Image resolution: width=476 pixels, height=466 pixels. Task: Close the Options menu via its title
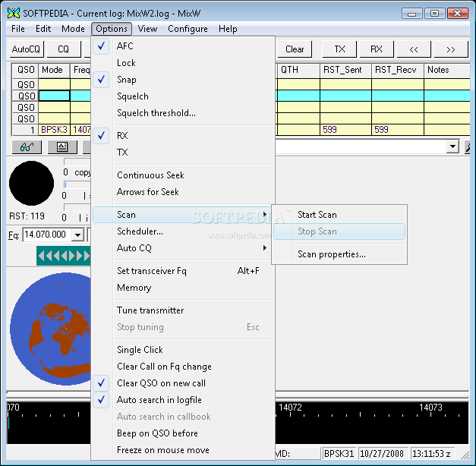[112, 29]
